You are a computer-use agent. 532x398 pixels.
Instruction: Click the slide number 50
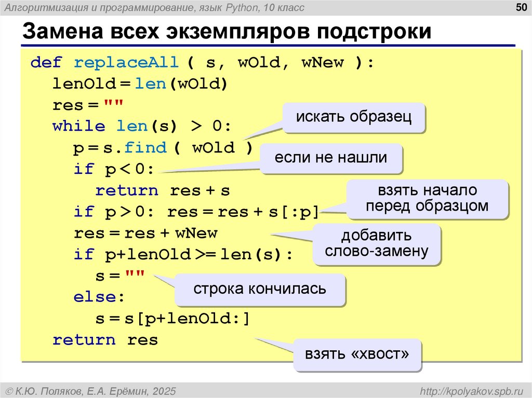pos(521,7)
